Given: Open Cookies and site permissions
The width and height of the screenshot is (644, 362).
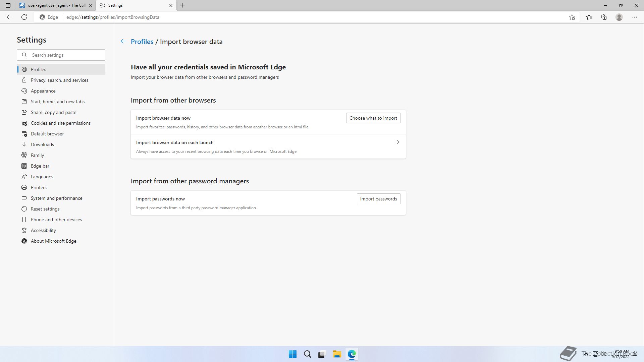Looking at the screenshot, I should (x=61, y=123).
